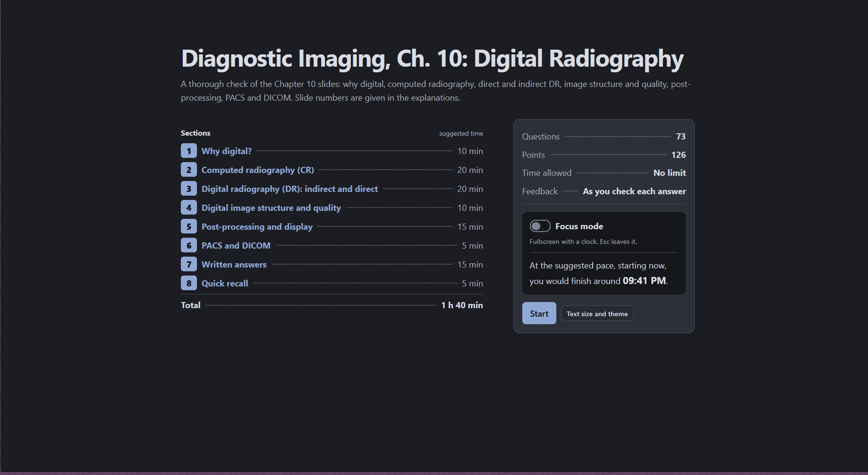The image size is (868, 475).
Task: Click the page title Diagnostic Imaging, Ch. 10
Action: click(432, 59)
